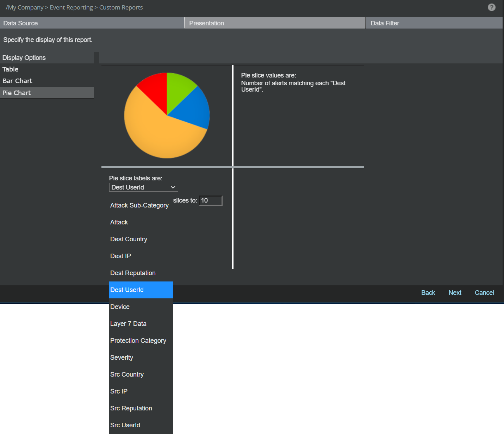Select Pie Chart display option
Image resolution: width=504 pixels, height=434 pixels.
[x=47, y=93]
